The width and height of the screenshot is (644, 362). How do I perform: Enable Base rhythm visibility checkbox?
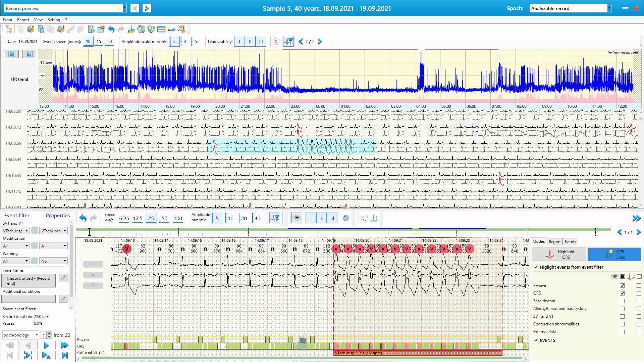pyautogui.click(x=622, y=301)
